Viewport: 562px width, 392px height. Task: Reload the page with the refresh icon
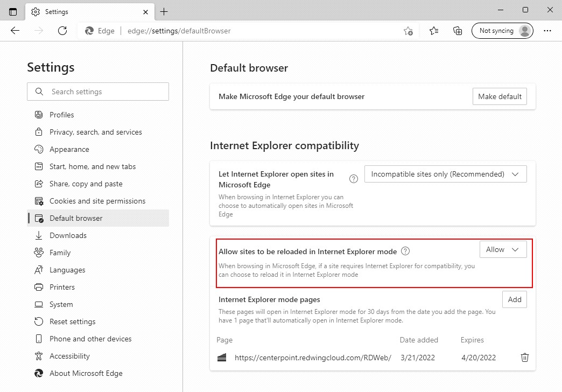[x=62, y=31]
